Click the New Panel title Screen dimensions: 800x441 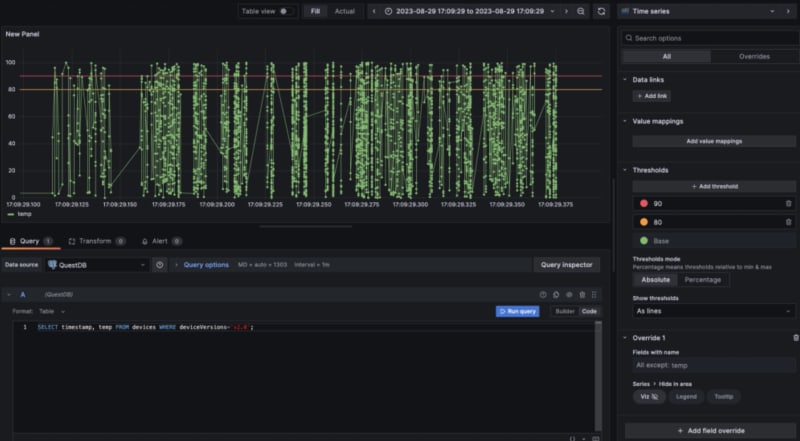point(22,34)
